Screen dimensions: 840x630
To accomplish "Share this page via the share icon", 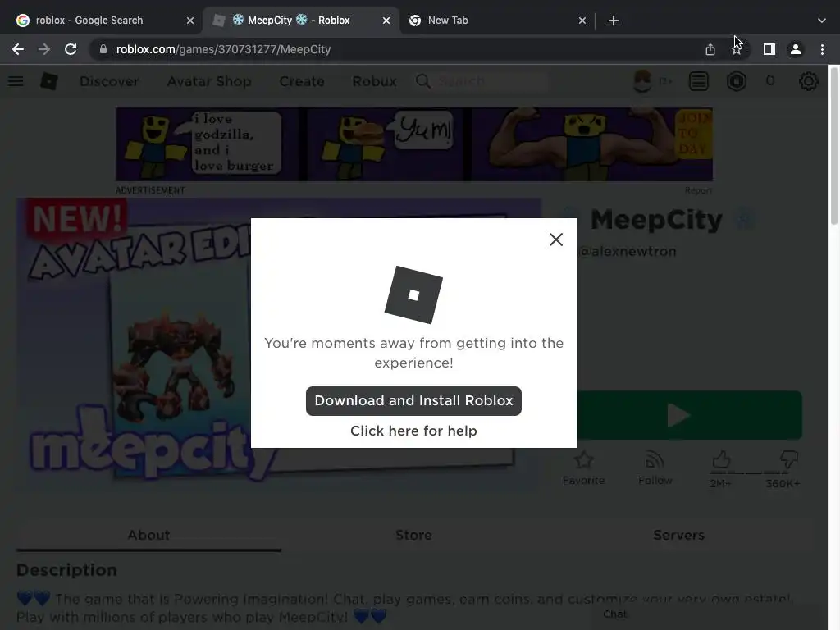I will pyautogui.click(x=710, y=49).
